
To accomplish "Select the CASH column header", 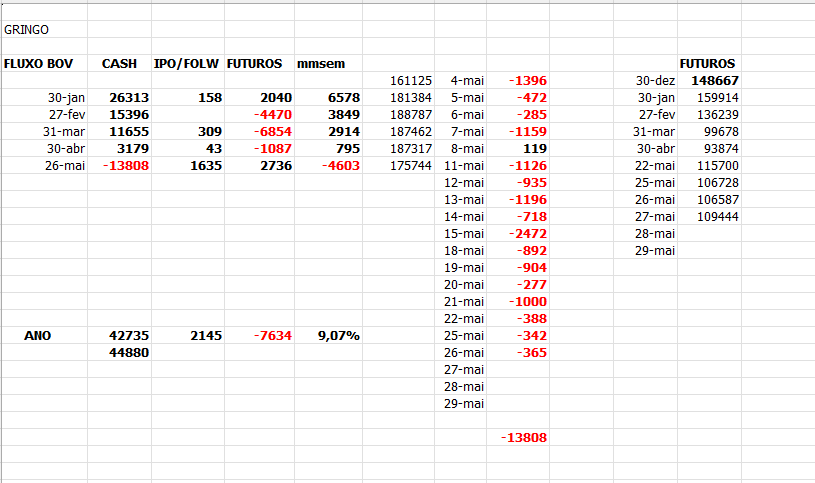I will click(119, 63).
